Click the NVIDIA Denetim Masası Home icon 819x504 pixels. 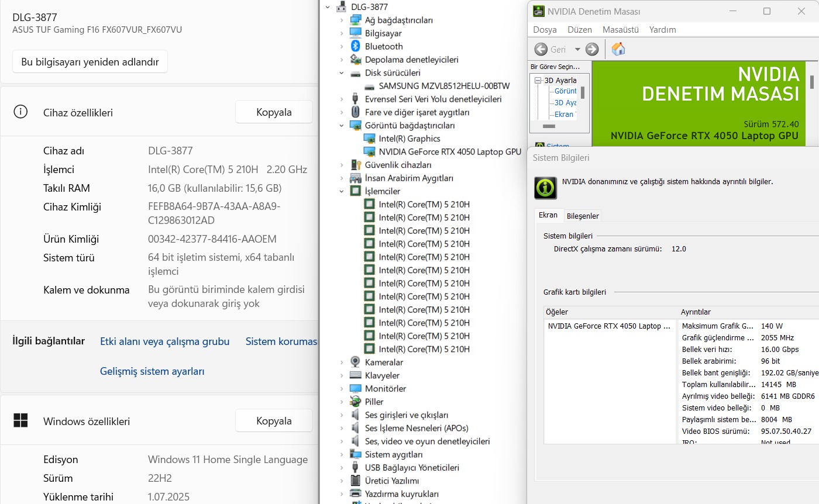[x=618, y=49]
